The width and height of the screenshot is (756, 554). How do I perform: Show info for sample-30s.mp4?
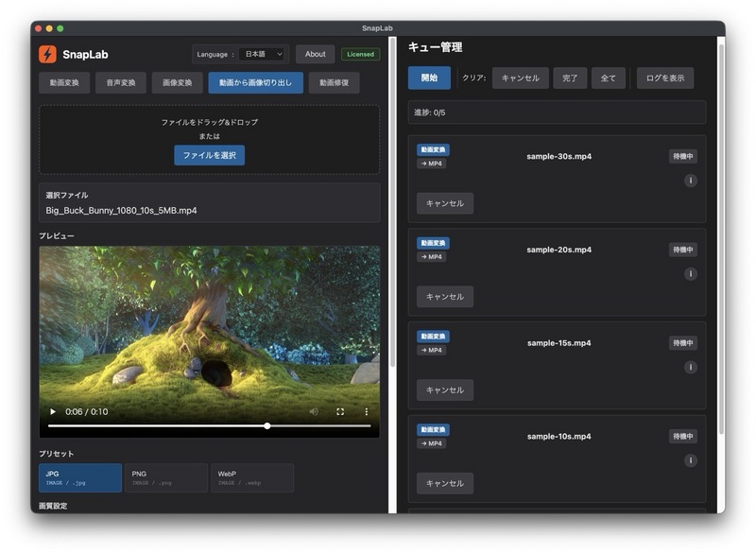pos(690,181)
